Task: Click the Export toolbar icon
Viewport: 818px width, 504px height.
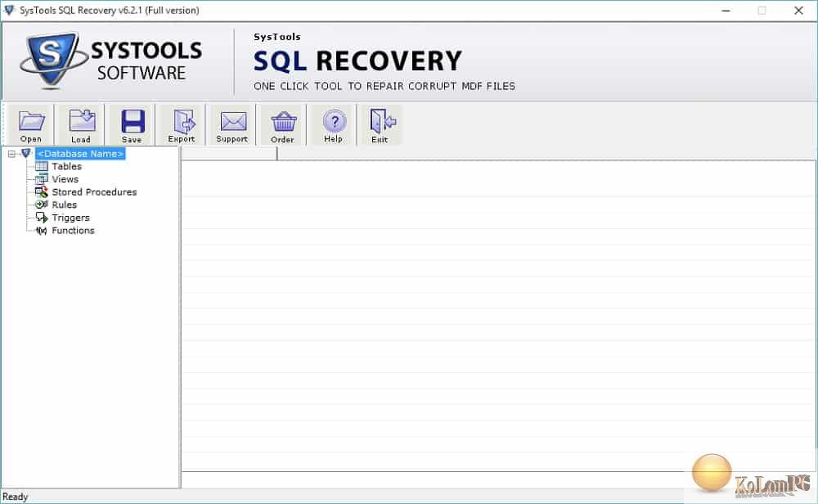Action: [182, 124]
